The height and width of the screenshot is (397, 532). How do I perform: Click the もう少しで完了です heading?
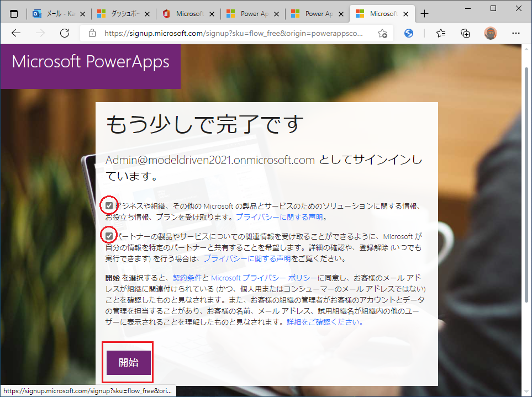pyautogui.click(x=205, y=124)
